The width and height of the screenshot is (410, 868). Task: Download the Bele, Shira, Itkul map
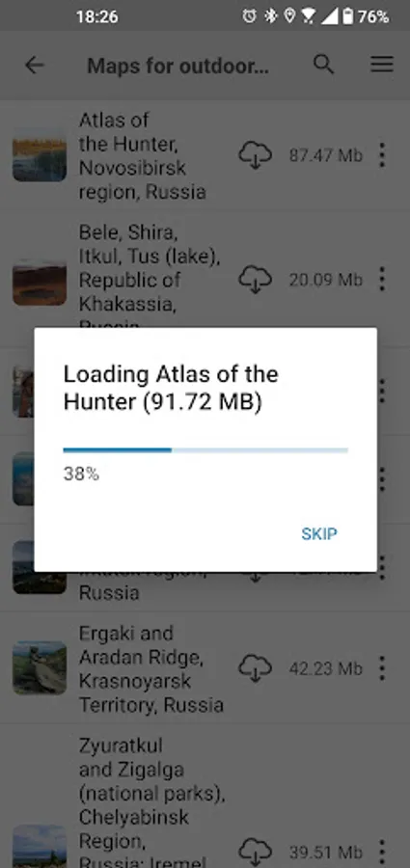(255, 280)
